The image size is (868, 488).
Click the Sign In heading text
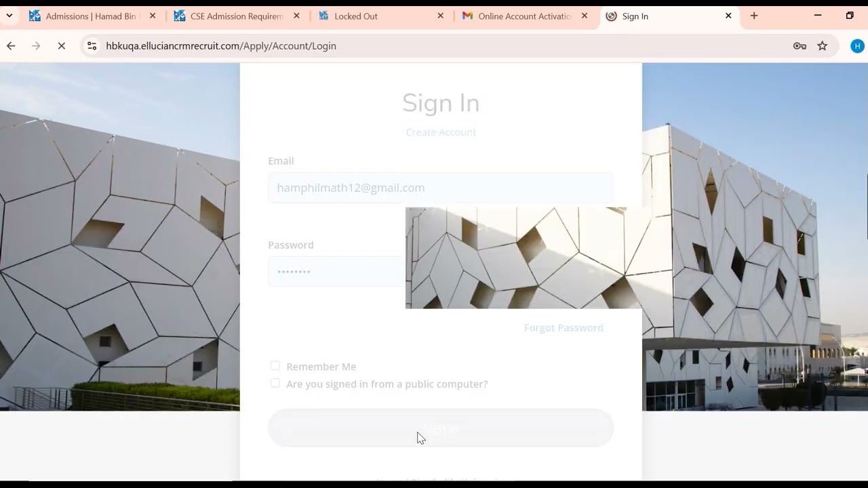[x=441, y=103]
